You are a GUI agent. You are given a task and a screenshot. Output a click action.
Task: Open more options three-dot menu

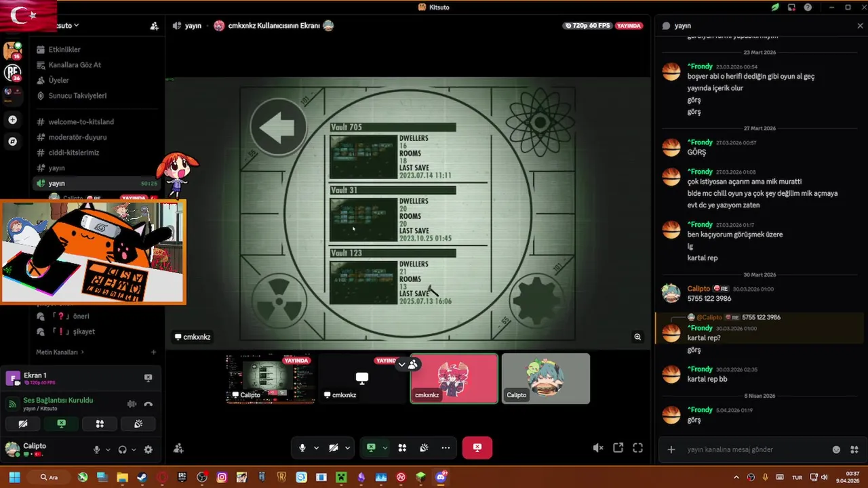point(446,448)
